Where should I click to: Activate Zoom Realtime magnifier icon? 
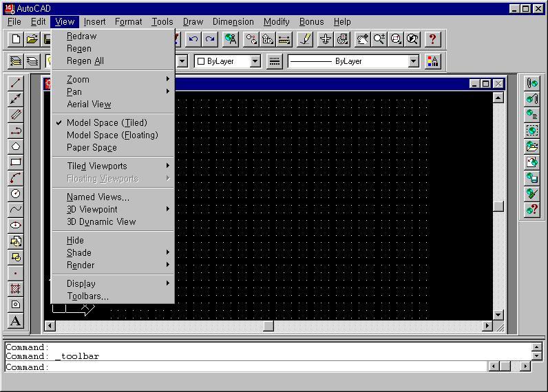click(379, 39)
